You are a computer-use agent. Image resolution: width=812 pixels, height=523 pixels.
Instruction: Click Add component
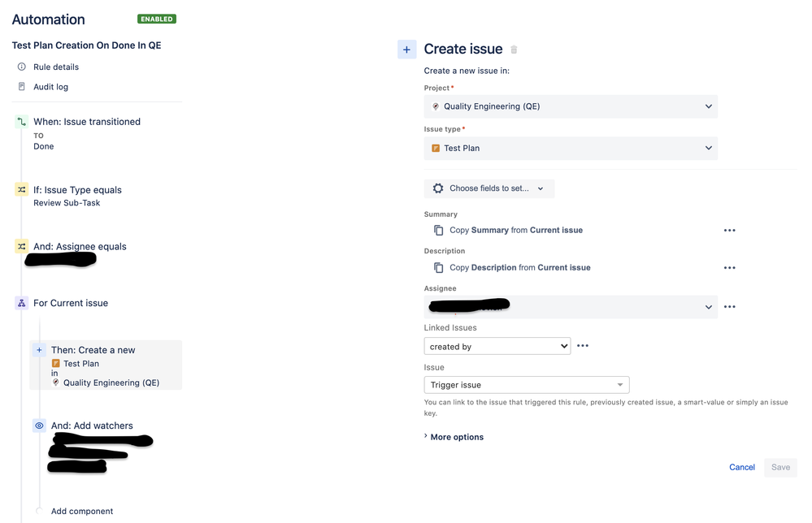tap(82, 511)
